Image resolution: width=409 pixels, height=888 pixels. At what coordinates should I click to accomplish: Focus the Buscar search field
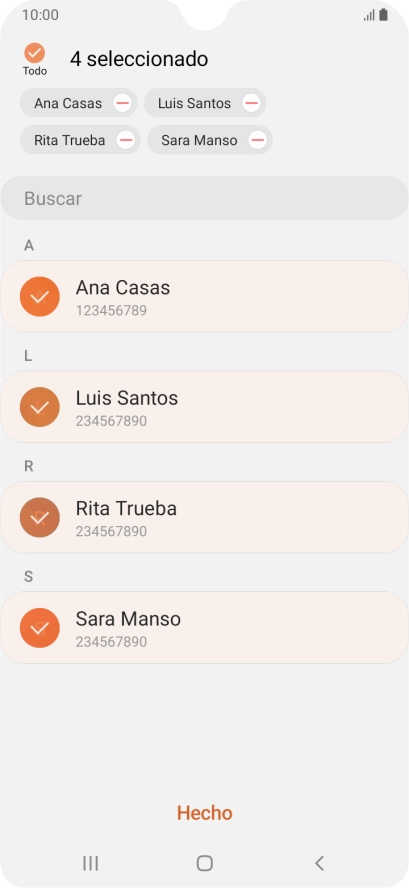204,198
